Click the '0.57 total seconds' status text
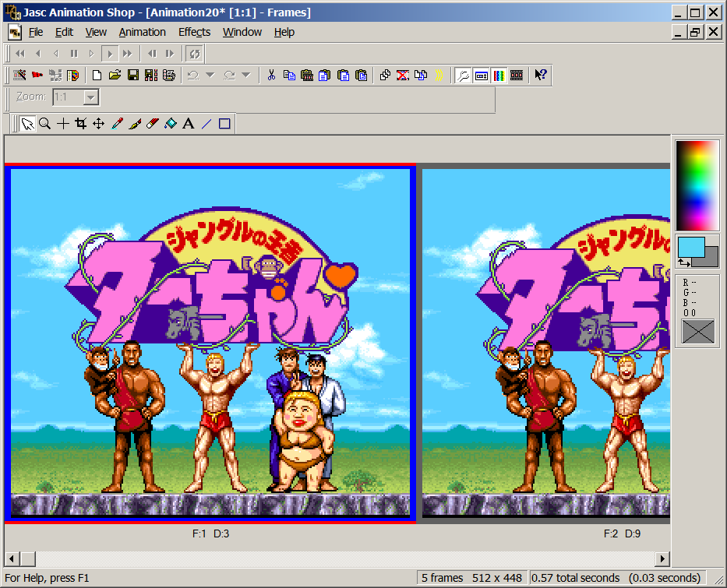 pos(575,578)
